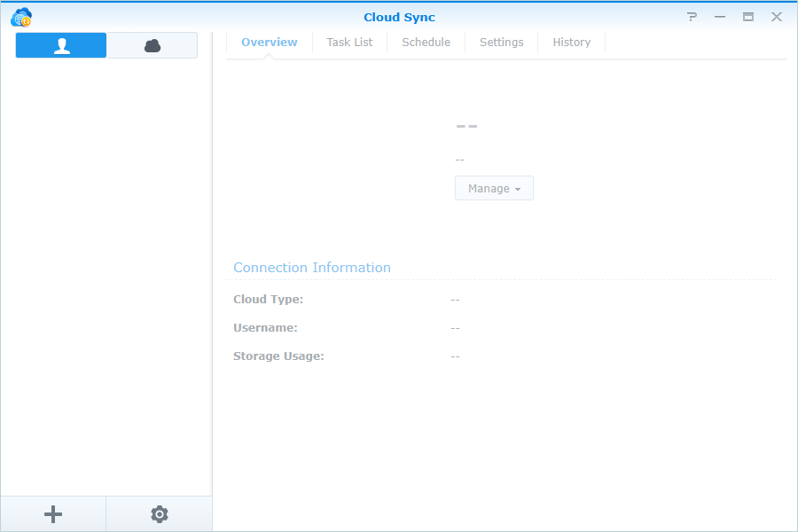Close the Cloud Sync window
Screen dimensions: 798x532
coord(777,17)
